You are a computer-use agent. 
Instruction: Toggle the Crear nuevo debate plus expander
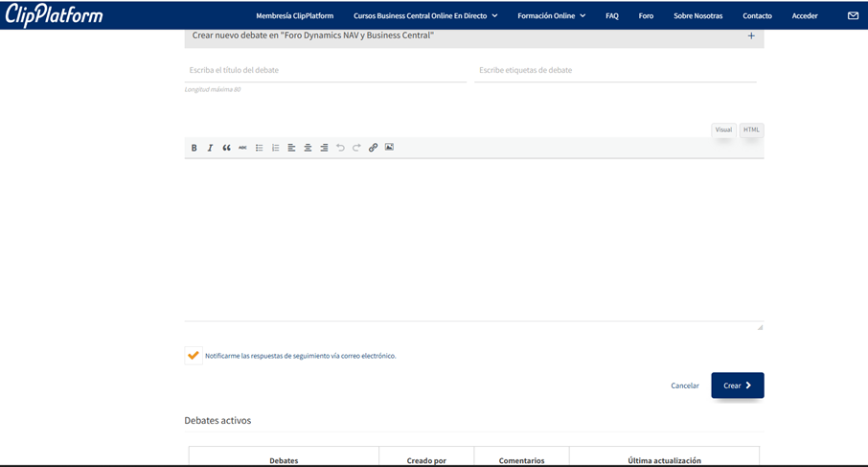751,36
